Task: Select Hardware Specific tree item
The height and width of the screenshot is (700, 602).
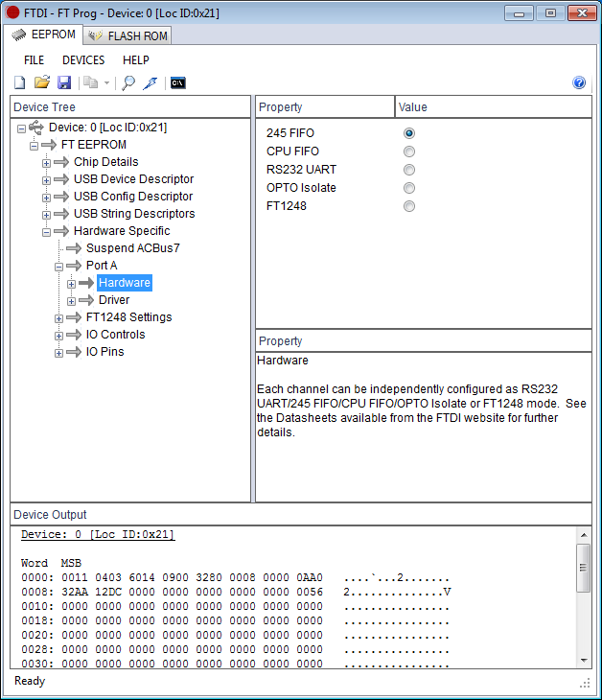Action: (x=122, y=231)
